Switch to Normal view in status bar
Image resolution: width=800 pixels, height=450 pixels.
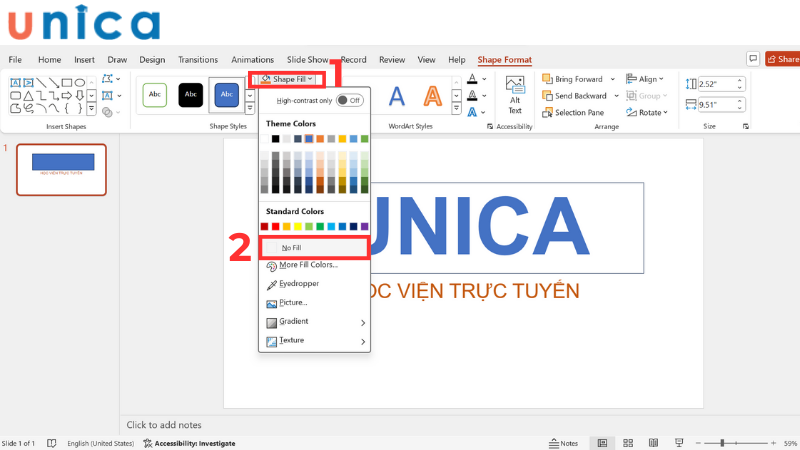pyautogui.click(x=603, y=443)
